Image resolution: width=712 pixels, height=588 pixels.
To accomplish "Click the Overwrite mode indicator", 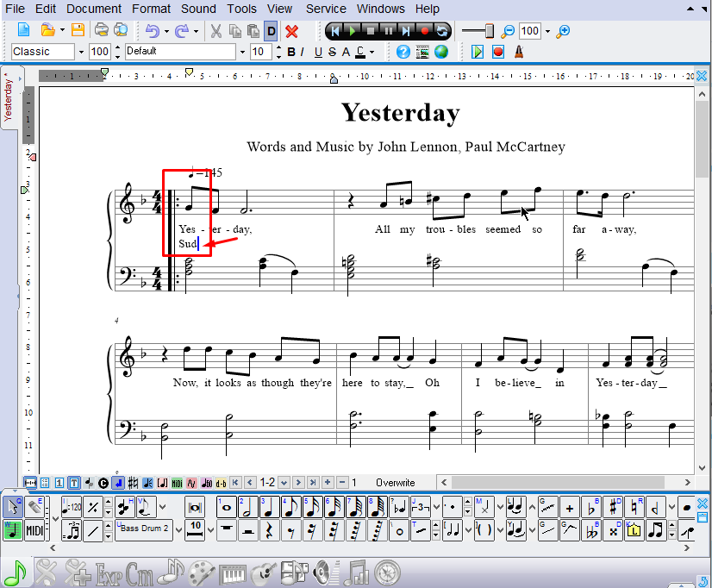I will coord(395,483).
